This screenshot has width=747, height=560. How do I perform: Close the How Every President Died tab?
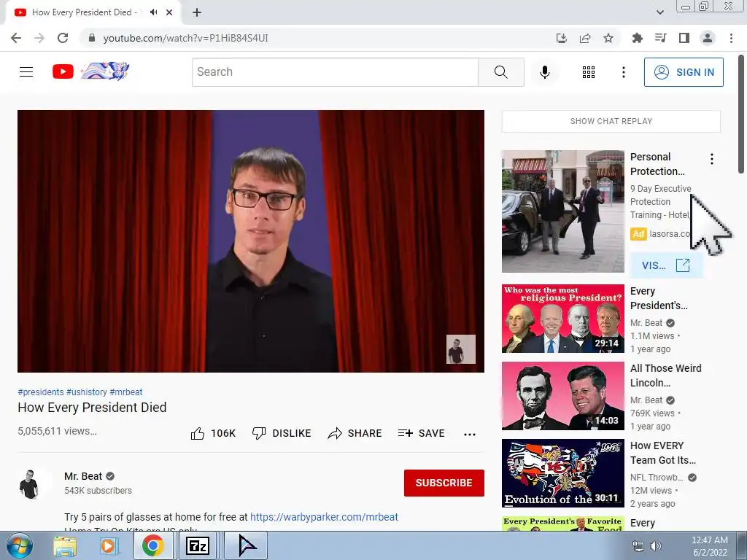(x=169, y=12)
